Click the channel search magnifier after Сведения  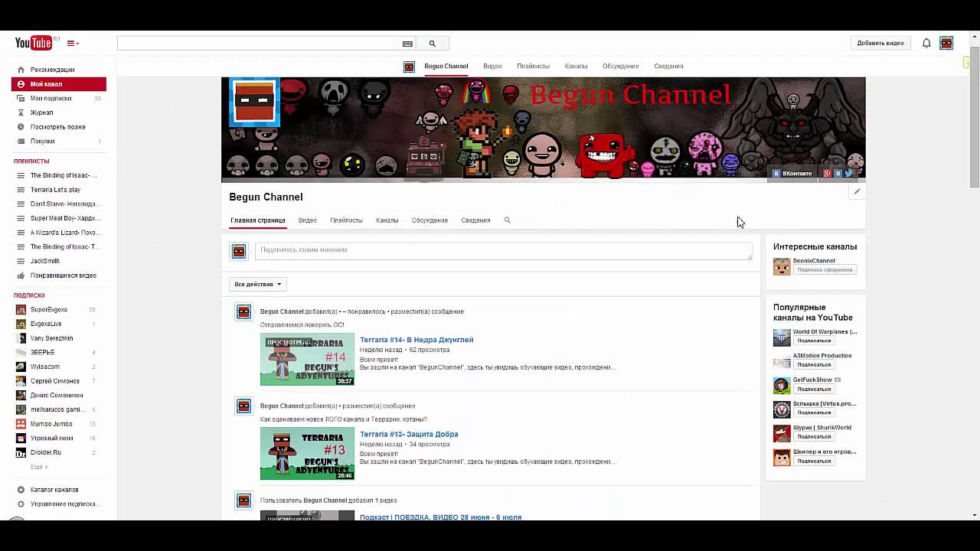pos(507,220)
